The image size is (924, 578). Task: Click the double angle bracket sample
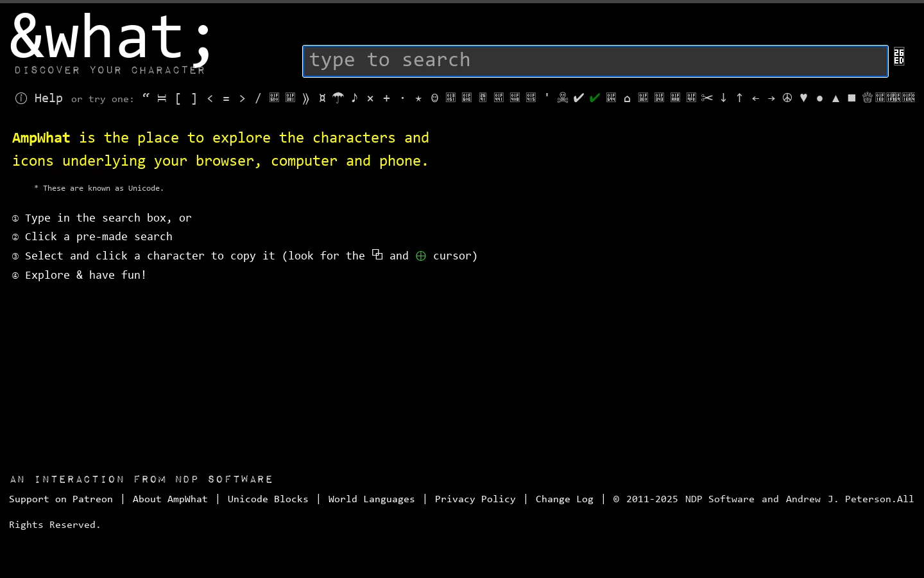[306, 98]
